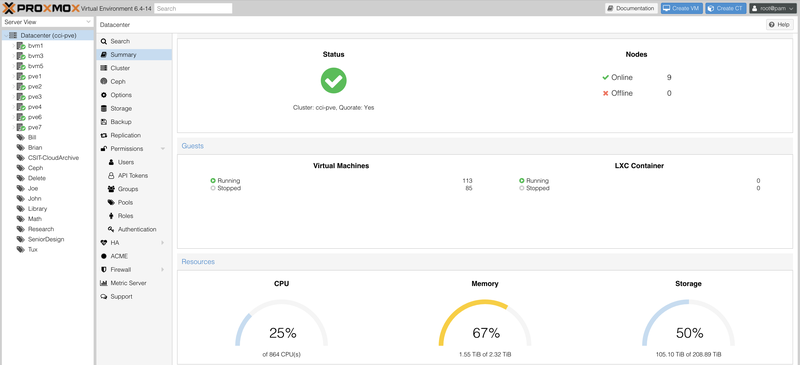Open the Roles menu item
This screenshot has height=365, width=800.
click(x=134, y=216)
